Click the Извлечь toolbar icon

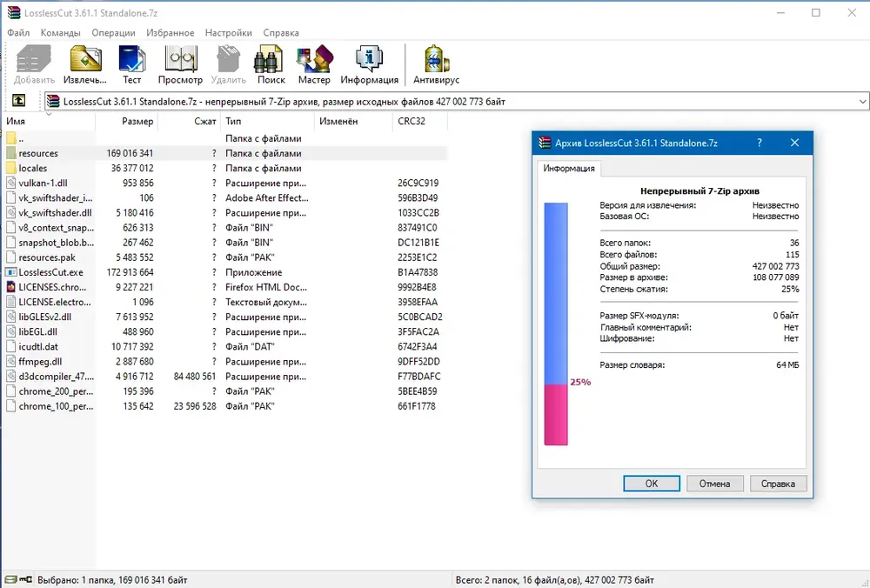[x=85, y=59]
